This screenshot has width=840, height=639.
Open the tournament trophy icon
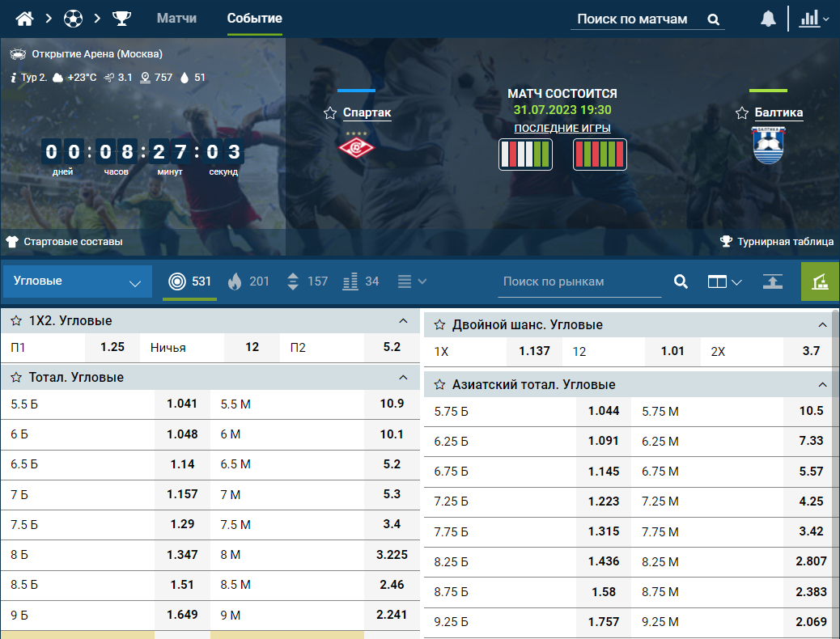[x=121, y=19]
